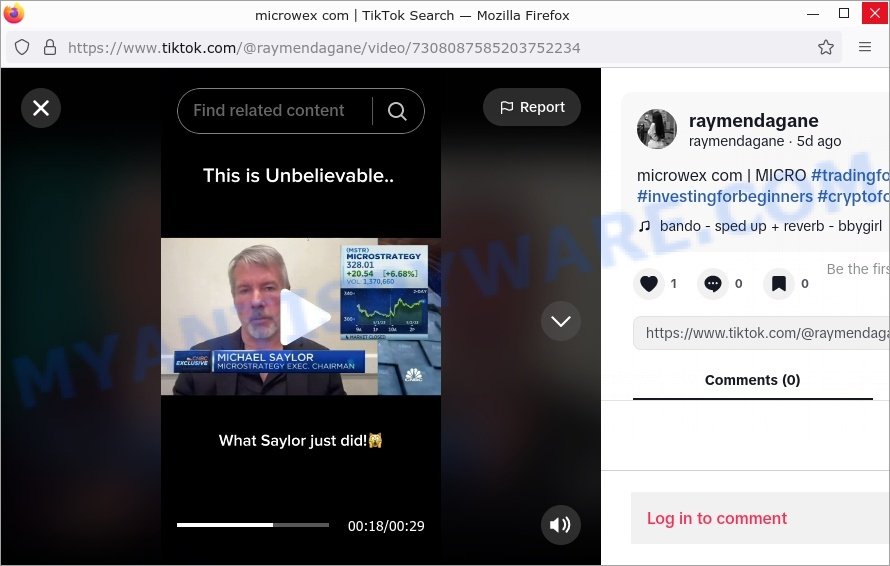
Task: Bookmark the video to favorites
Action: (779, 283)
